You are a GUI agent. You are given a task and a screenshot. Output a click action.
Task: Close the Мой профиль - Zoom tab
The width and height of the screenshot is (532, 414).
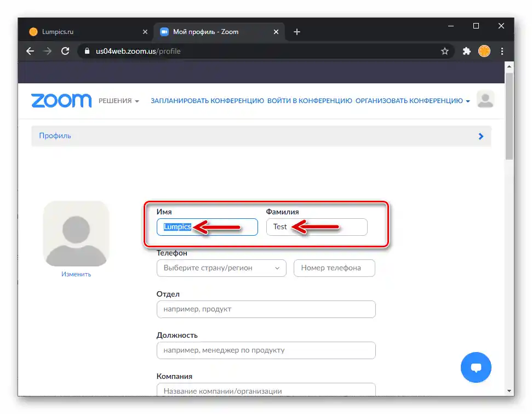coord(276,32)
